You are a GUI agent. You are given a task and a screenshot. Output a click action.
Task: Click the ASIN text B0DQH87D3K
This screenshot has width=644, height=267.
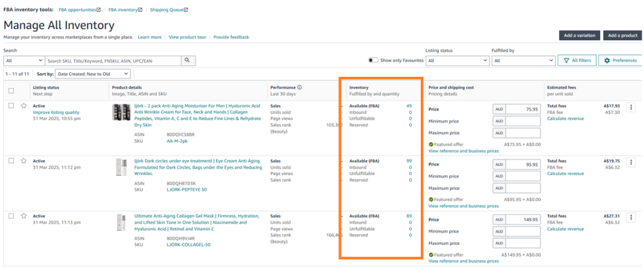pos(181,183)
